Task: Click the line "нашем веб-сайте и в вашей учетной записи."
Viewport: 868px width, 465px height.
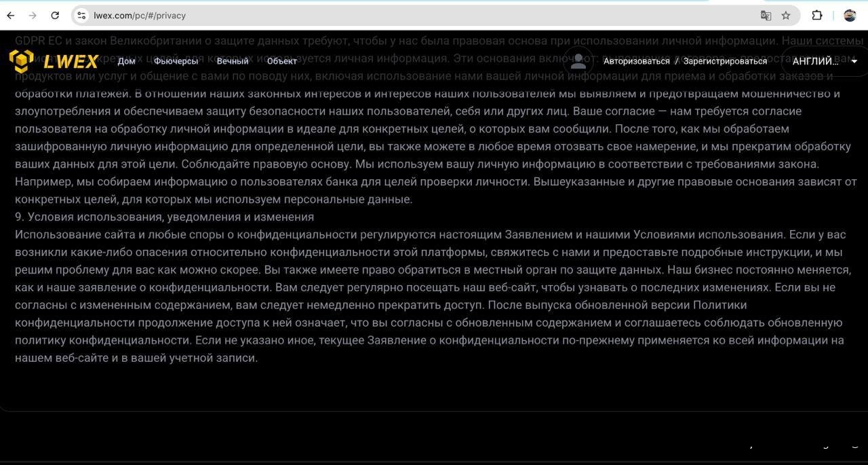Action: coord(136,358)
